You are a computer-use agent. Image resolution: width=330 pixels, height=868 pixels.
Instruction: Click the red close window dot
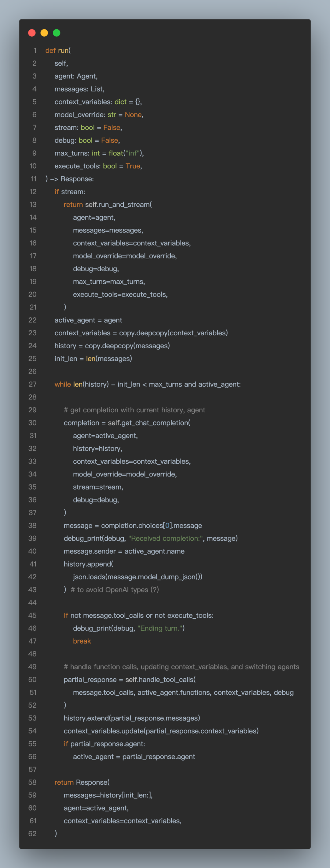(32, 33)
